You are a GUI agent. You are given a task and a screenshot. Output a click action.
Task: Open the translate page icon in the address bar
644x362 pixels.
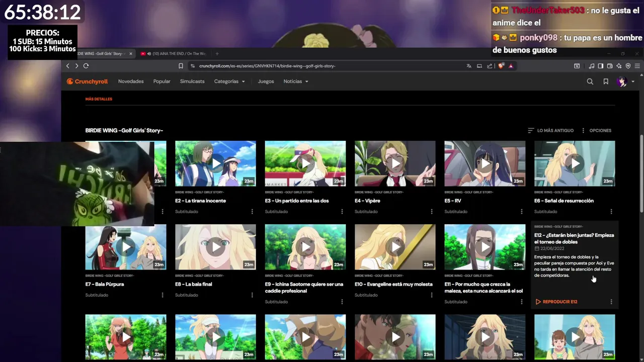469,66
